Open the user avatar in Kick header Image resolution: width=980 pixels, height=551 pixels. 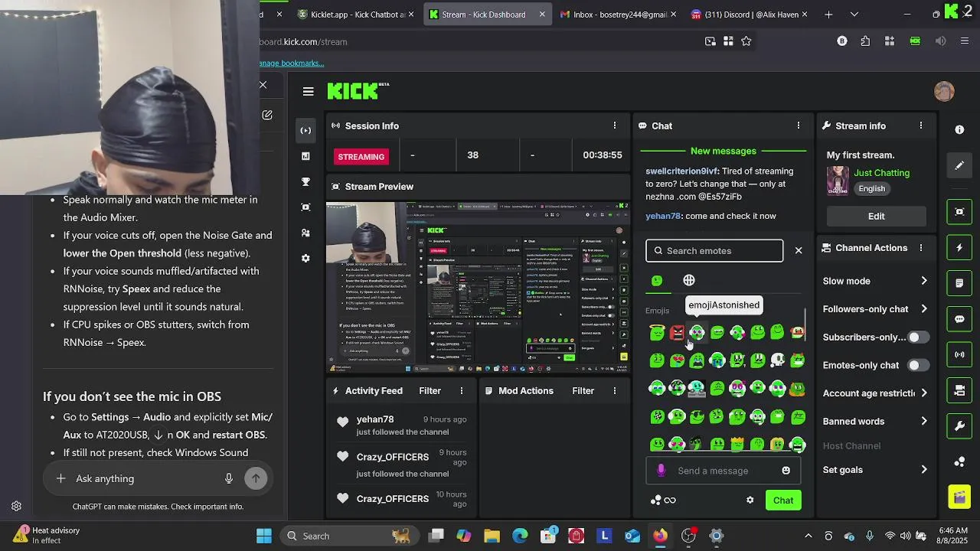click(944, 91)
